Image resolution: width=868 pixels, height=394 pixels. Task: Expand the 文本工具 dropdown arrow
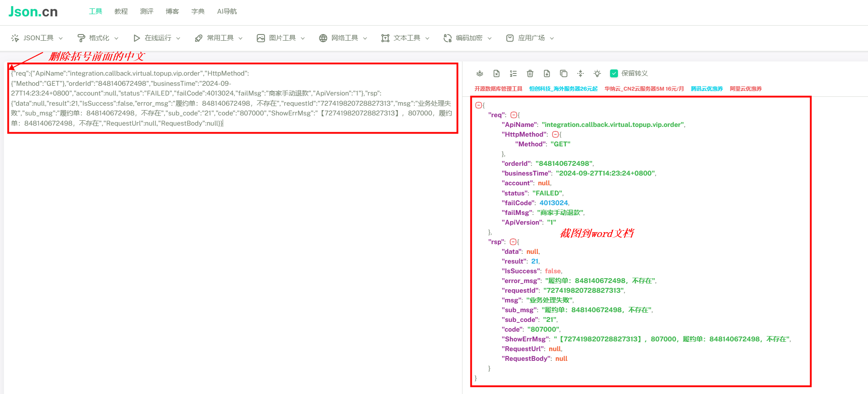[427, 38]
